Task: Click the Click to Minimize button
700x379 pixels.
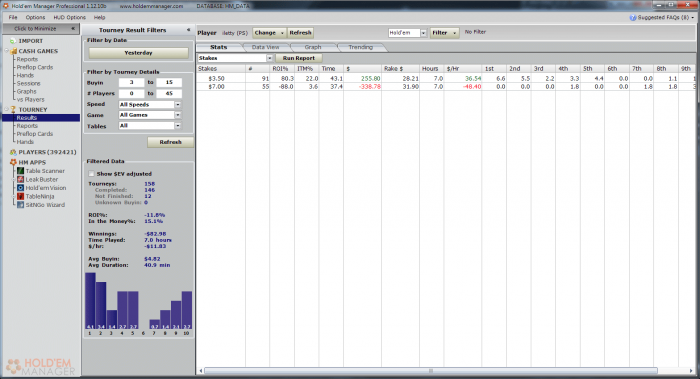Action: (x=41, y=29)
